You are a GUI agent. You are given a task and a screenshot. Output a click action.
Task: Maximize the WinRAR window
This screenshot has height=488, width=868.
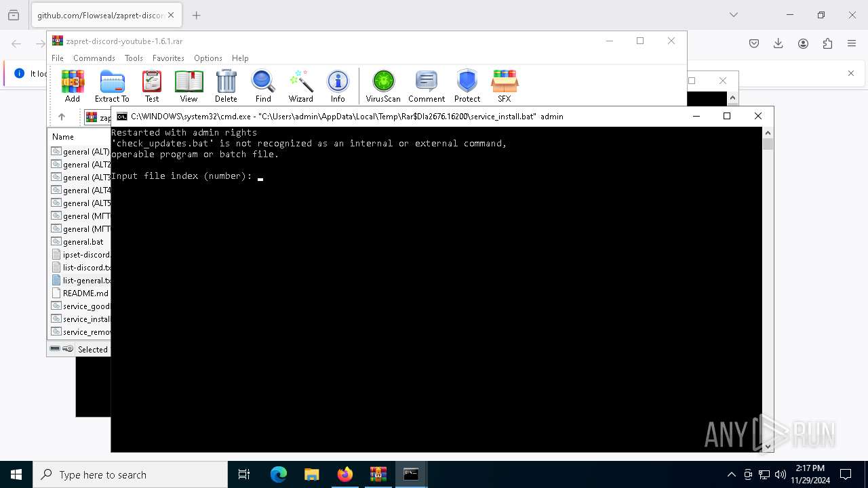(640, 41)
